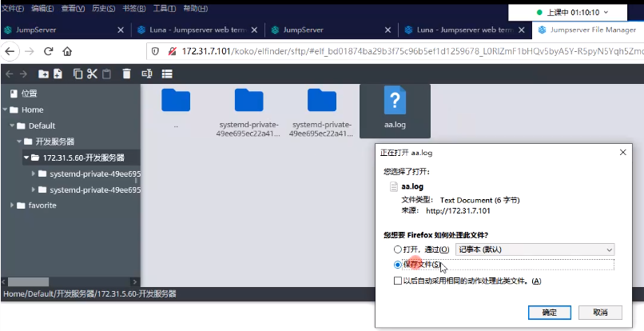Select the 打开，通过(O) radio button
Screen dimensions: 644x331
pos(398,249)
